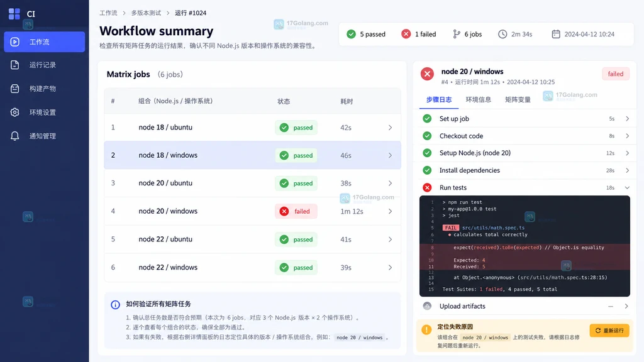Open chevron for node 18 / ubuntu row
Image resolution: width=644 pixels, height=362 pixels.
pos(390,128)
